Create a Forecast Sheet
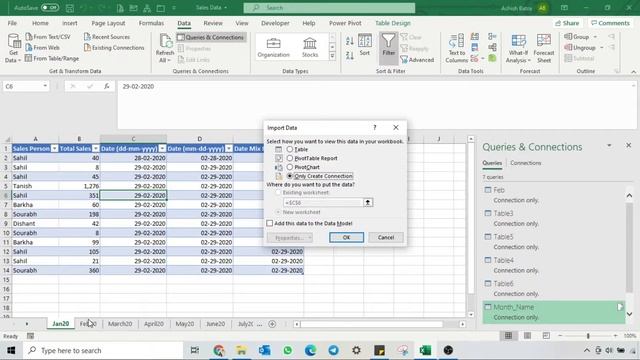 click(x=544, y=48)
